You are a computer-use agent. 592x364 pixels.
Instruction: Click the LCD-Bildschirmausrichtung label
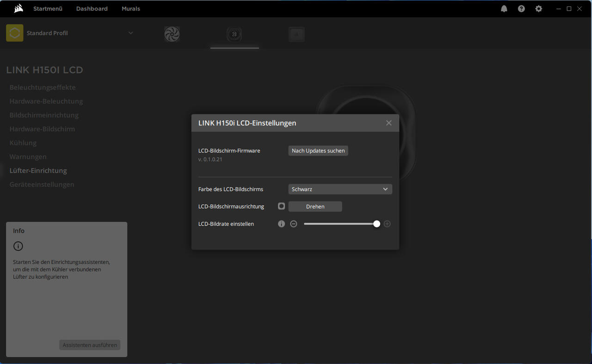(231, 207)
